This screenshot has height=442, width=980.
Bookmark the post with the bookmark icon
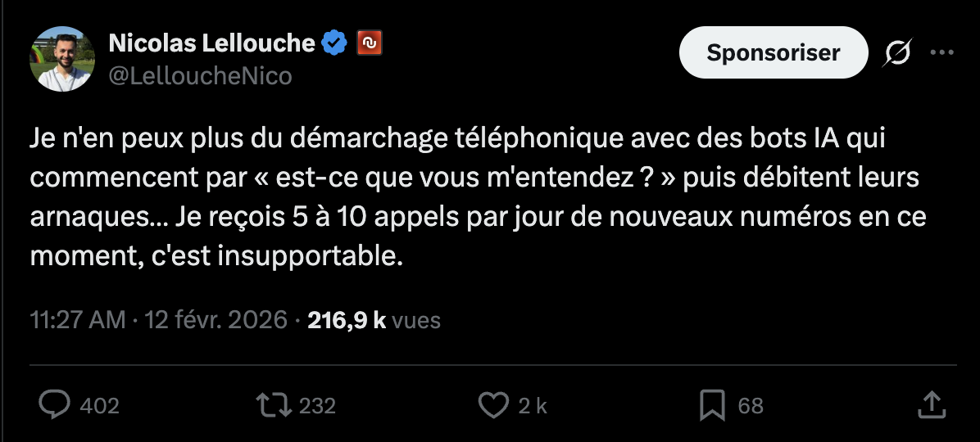point(711,405)
